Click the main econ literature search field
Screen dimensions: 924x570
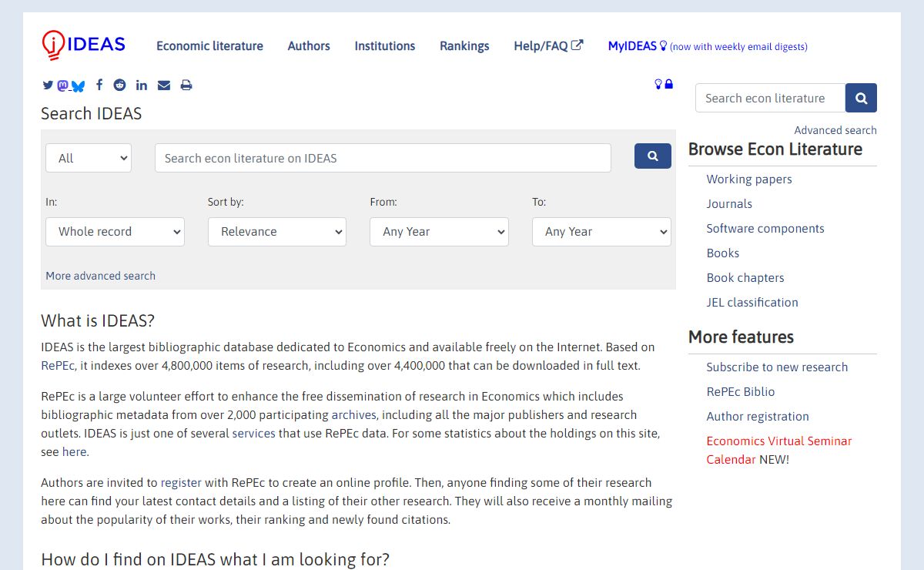383,158
